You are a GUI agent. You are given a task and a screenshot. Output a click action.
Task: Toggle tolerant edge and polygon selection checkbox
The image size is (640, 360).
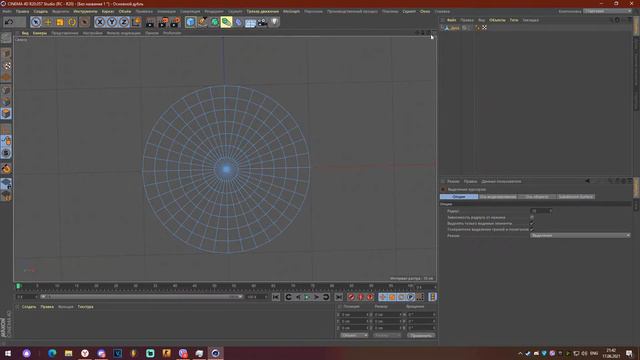click(532, 229)
